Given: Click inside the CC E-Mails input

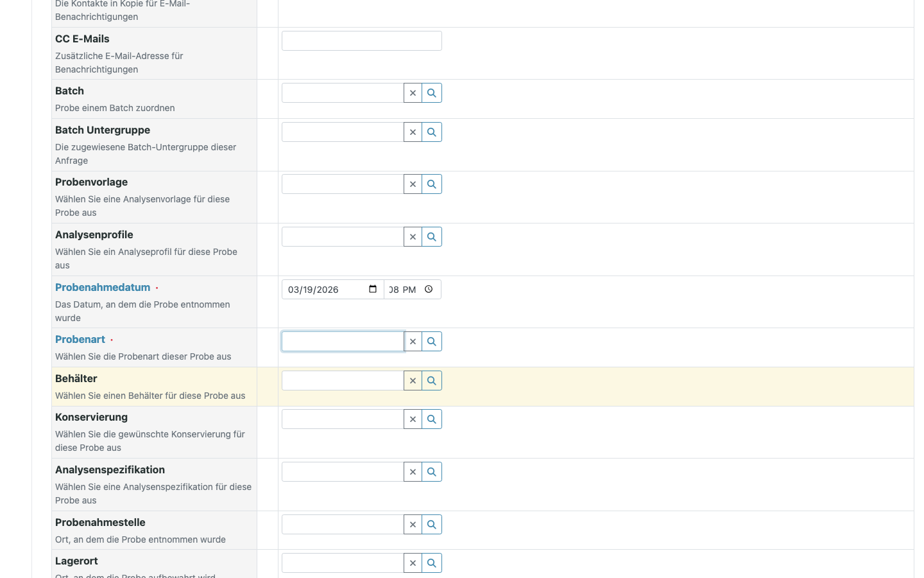Looking at the screenshot, I should coord(361,40).
